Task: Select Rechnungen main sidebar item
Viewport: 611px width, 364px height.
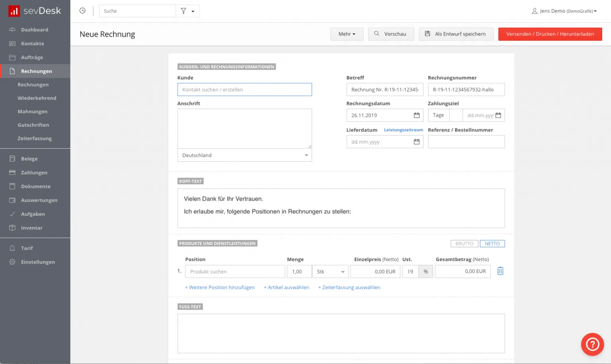Action: pos(35,71)
